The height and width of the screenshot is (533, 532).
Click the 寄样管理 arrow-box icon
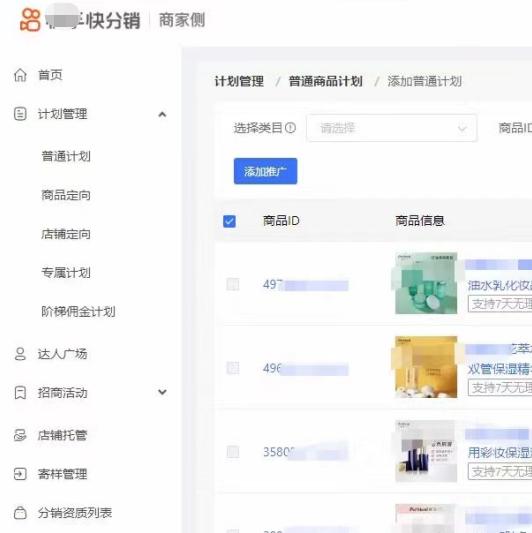pyautogui.click(x=20, y=474)
